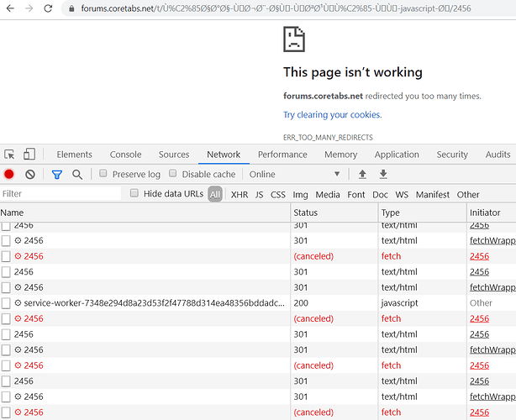Open the Sources tab

[174, 155]
